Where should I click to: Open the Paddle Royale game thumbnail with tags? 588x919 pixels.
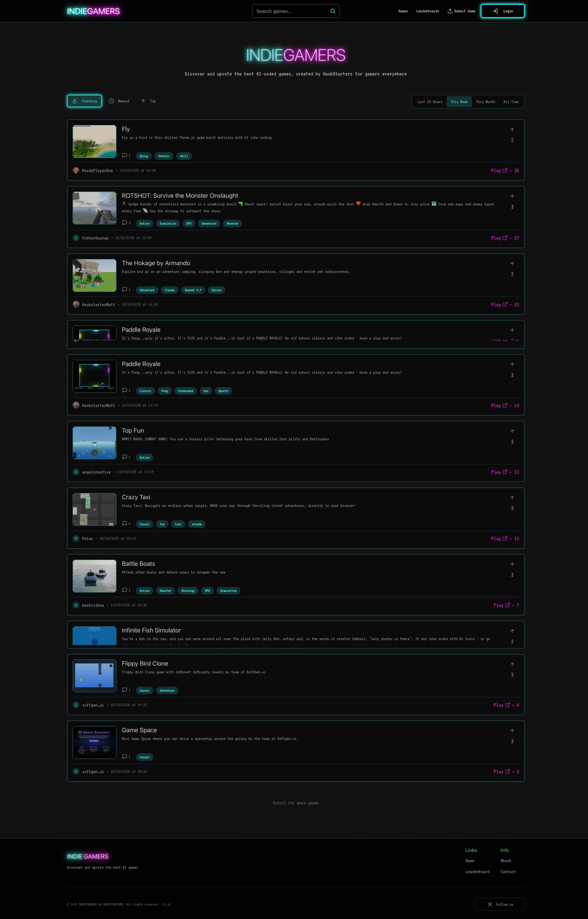[x=95, y=376]
